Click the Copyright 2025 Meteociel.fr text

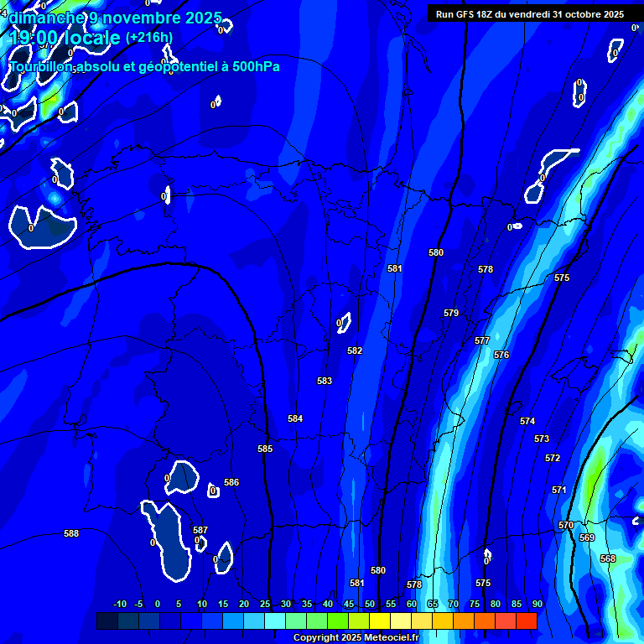tap(356, 638)
